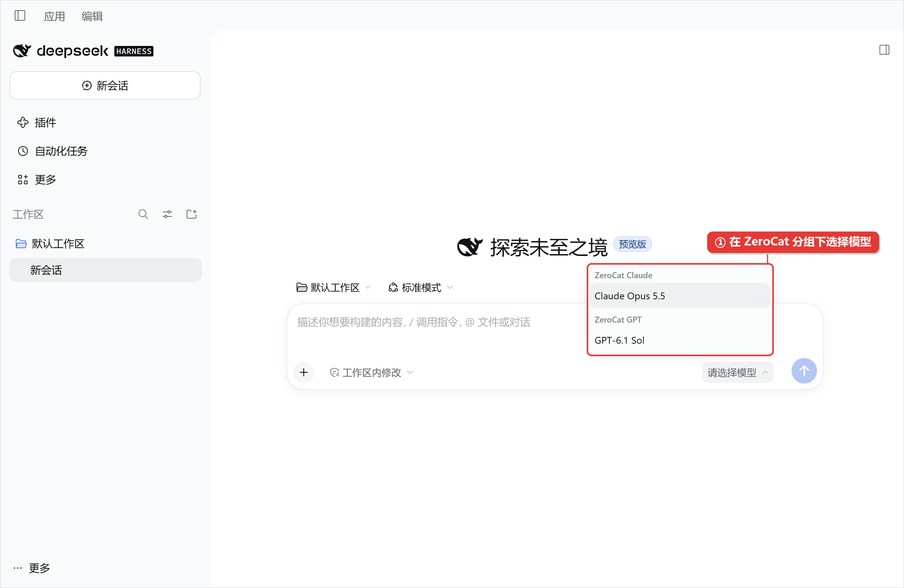Image resolution: width=904 pixels, height=588 pixels.
Task: Open the 应用 menu
Action: [x=54, y=16]
